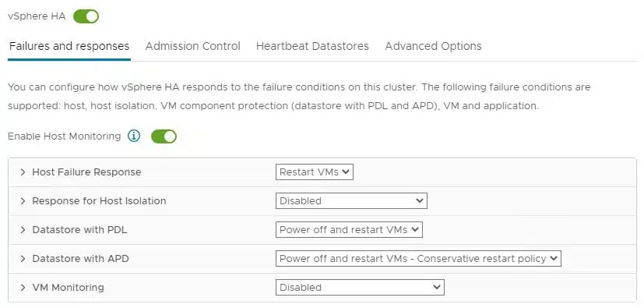Expand the Host Failure Response chevron
This screenshot has height=308, width=644.
pos(23,172)
